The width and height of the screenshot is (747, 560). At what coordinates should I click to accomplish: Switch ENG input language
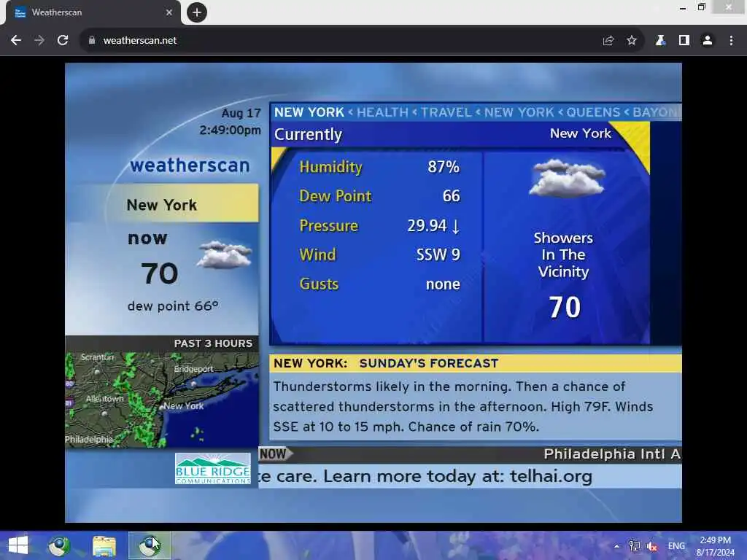click(x=676, y=545)
